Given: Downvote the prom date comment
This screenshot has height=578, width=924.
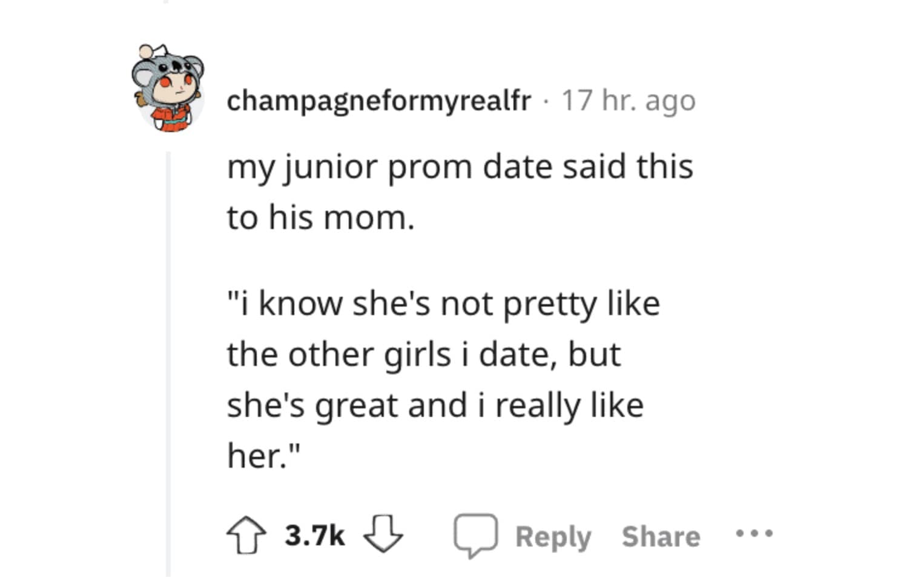Looking at the screenshot, I should click(x=383, y=534).
